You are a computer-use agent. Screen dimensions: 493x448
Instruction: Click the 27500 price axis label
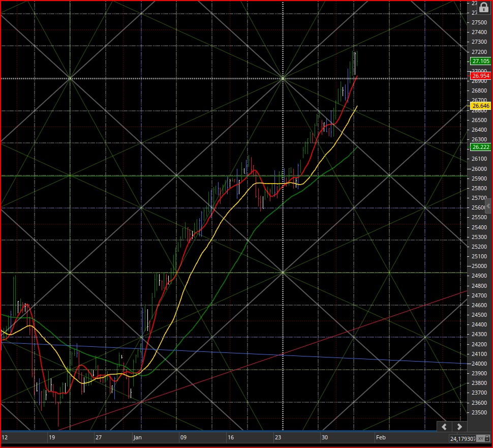coord(479,22)
